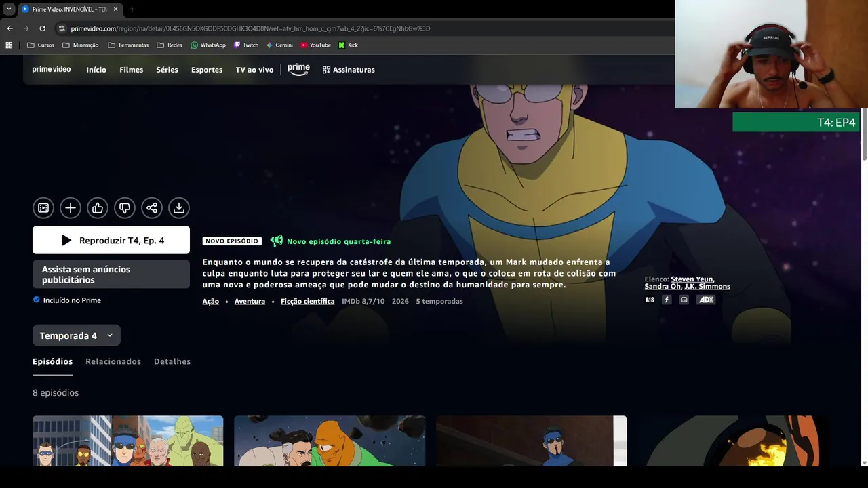Open the Gemini bookmark
This screenshot has width=868, height=488.
[279, 45]
